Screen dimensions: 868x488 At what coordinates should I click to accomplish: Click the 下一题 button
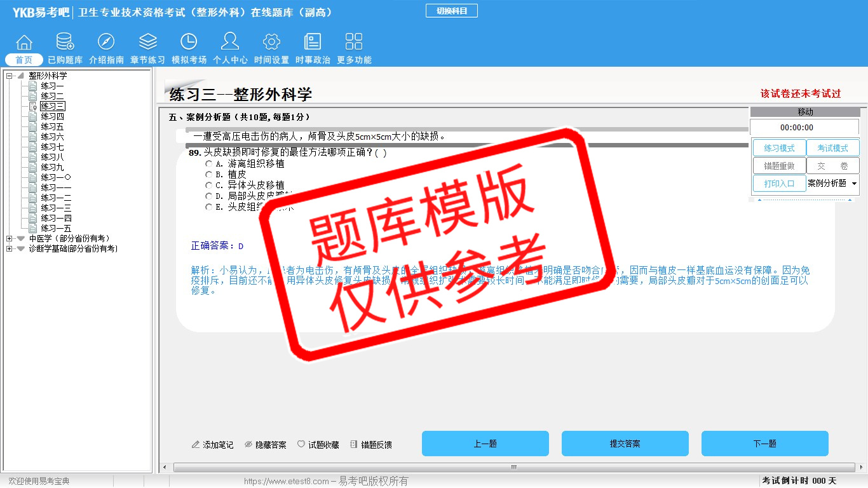(x=764, y=444)
